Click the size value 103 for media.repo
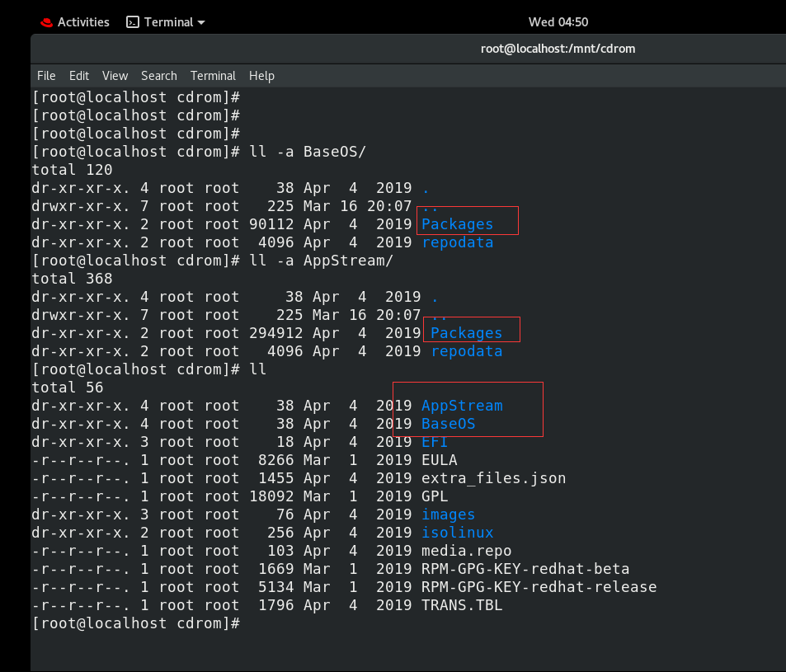The width and height of the screenshot is (786, 672). (280, 551)
